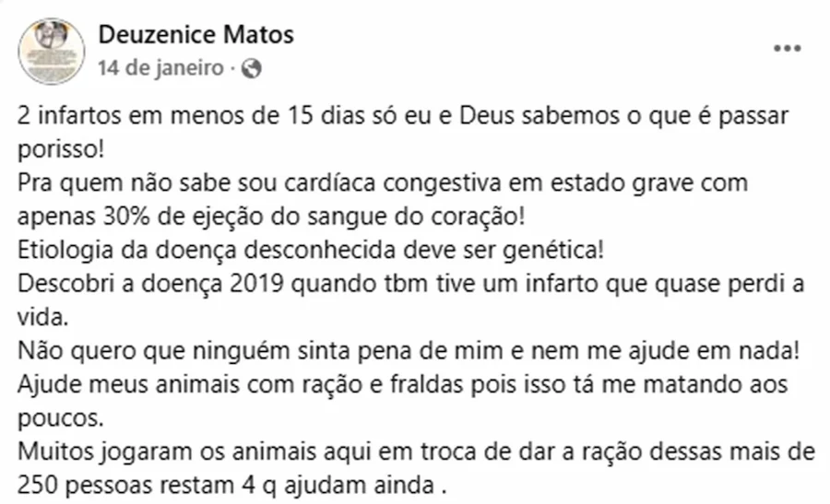
Task: Open the three-dots post options menu
Action: pos(787,49)
